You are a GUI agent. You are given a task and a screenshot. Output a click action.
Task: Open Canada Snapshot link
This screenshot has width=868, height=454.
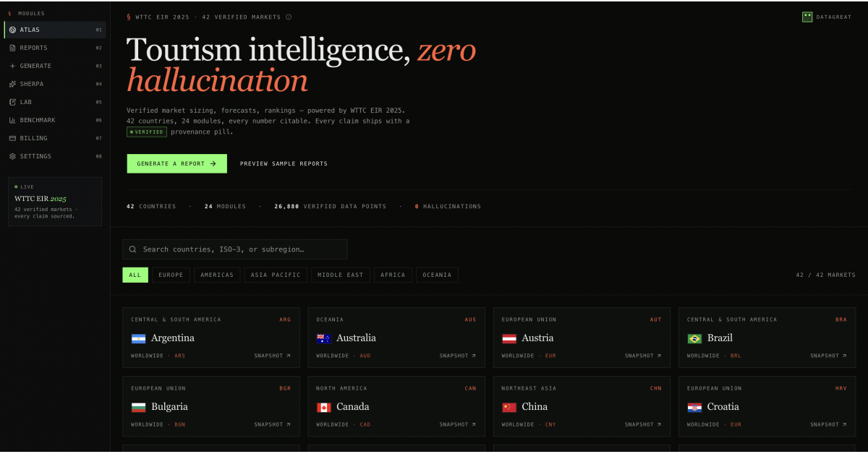point(457,424)
